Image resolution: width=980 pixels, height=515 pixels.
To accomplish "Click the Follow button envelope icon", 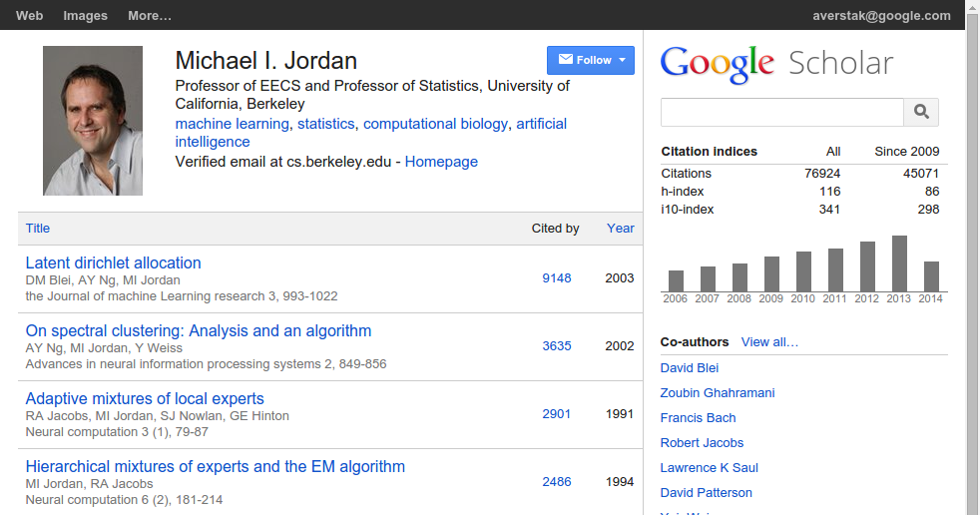I will 566,59.
